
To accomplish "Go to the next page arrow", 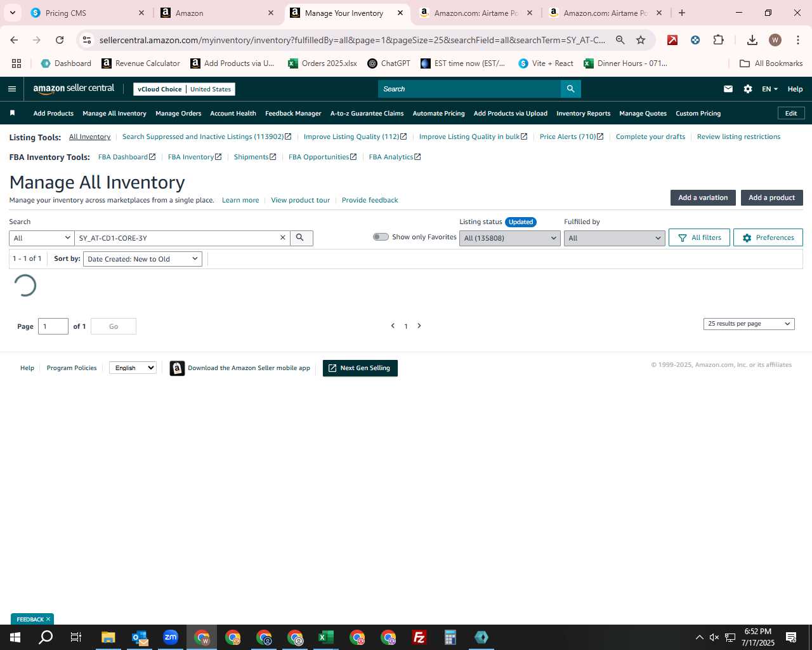I will [419, 326].
